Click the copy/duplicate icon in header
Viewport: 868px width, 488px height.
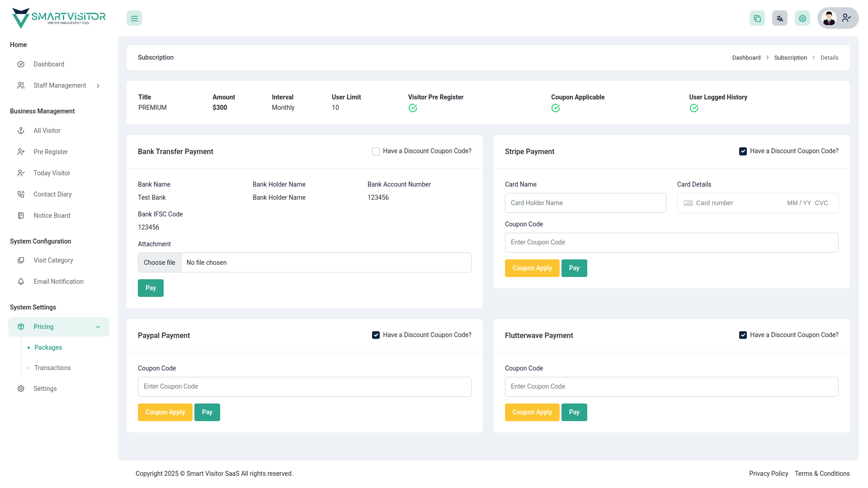coord(757,18)
